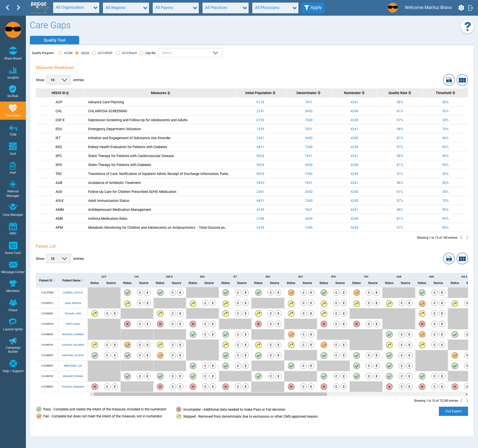Select the ACO MSSP radio button
The height and width of the screenshot is (448, 478).
(94, 53)
